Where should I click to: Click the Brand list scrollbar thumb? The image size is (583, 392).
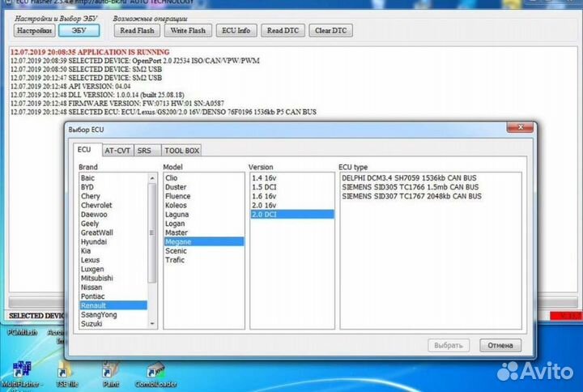[x=152, y=232]
